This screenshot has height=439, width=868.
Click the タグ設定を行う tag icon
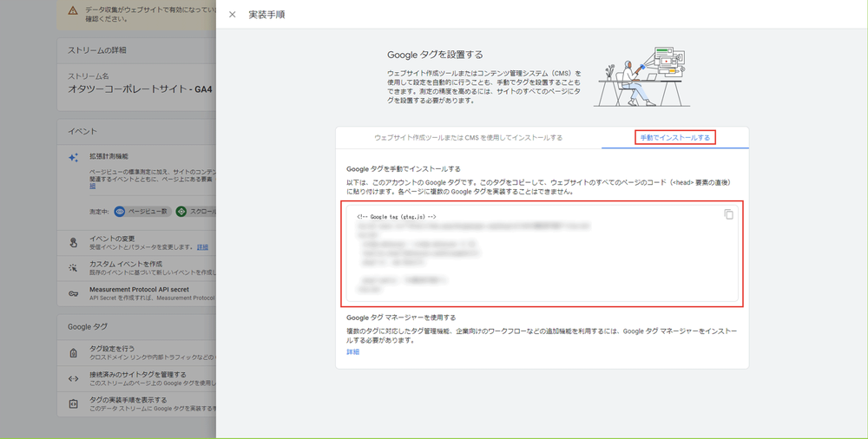pyautogui.click(x=73, y=352)
